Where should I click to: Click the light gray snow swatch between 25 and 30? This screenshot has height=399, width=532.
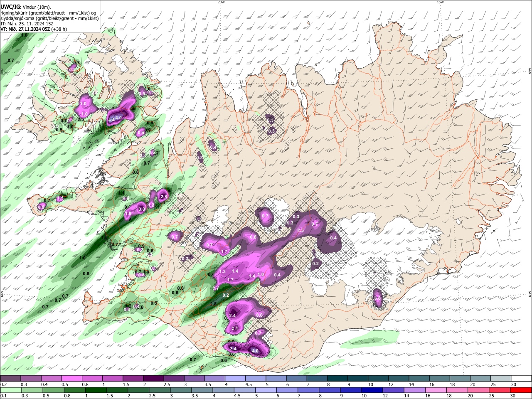coord(501,379)
